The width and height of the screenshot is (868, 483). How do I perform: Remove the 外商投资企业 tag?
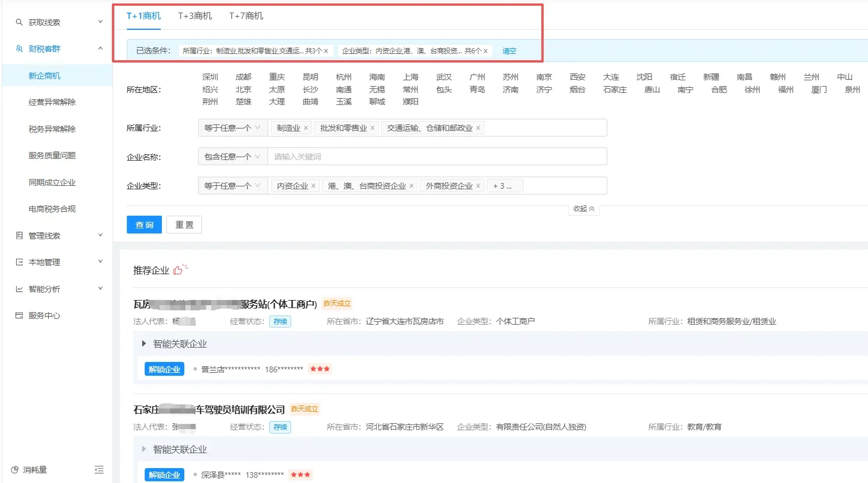(478, 186)
